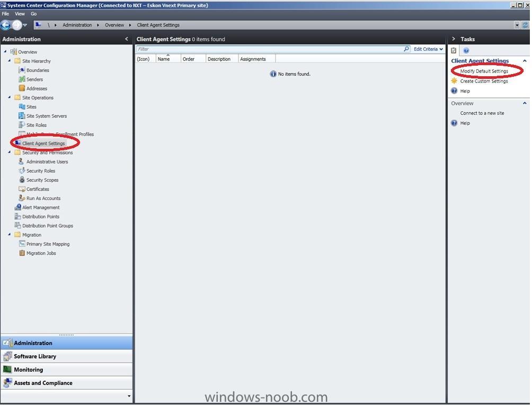Select the Overview node icon
532x405 pixels.
pyautogui.click(x=13, y=51)
